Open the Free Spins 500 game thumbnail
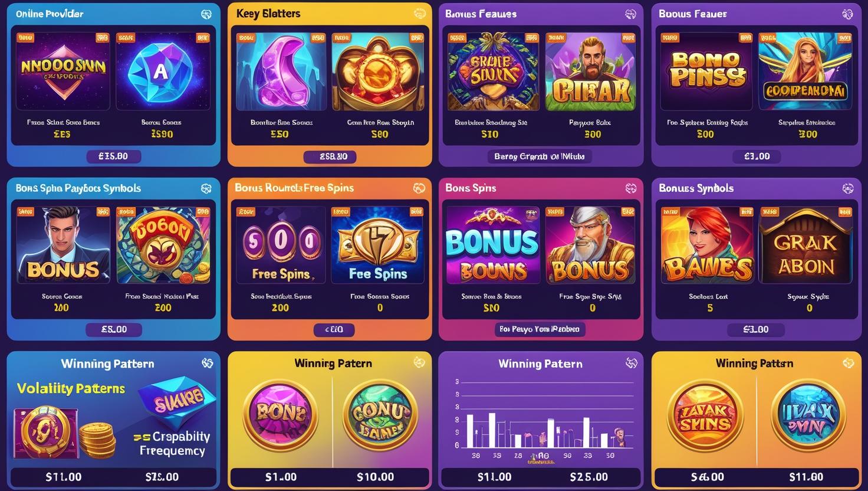This screenshot has width=868, height=491. click(x=281, y=245)
